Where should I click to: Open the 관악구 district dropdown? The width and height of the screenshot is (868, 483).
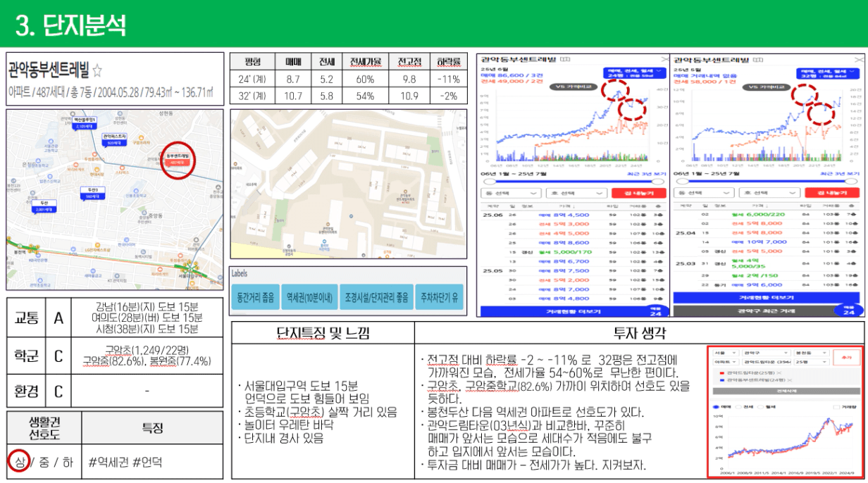click(767, 353)
